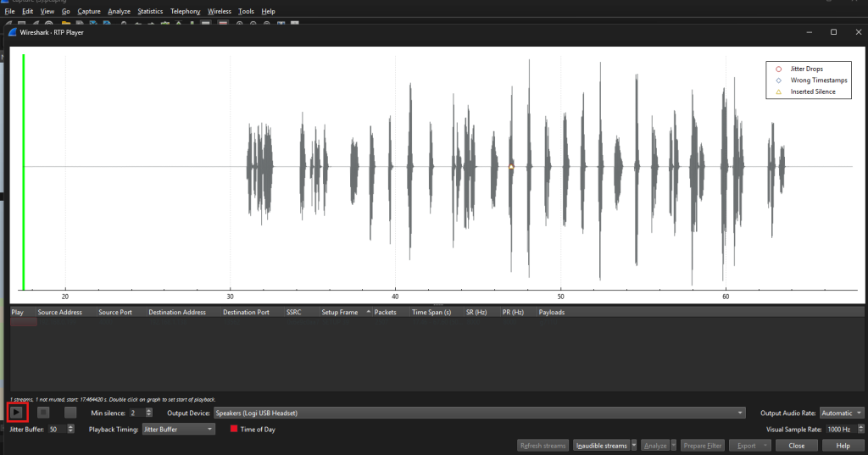Sort by Destination Port column header
This screenshot has width=868, height=455.
253,312
